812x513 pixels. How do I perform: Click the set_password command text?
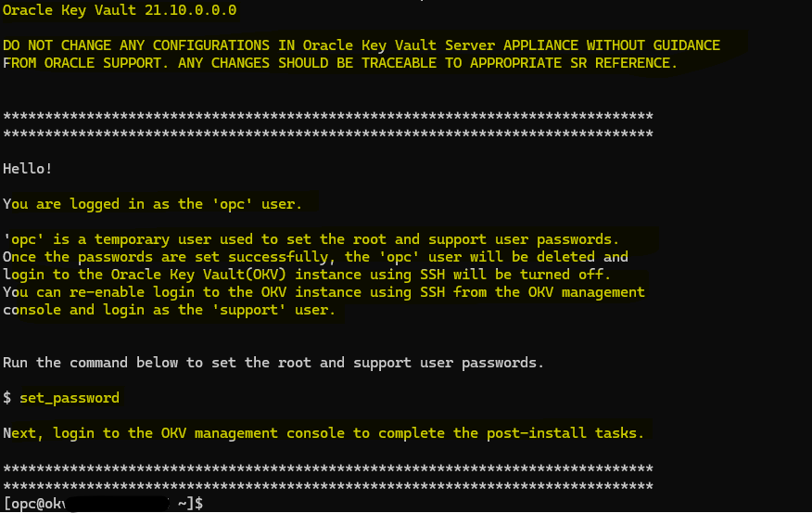click(x=70, y=398)
